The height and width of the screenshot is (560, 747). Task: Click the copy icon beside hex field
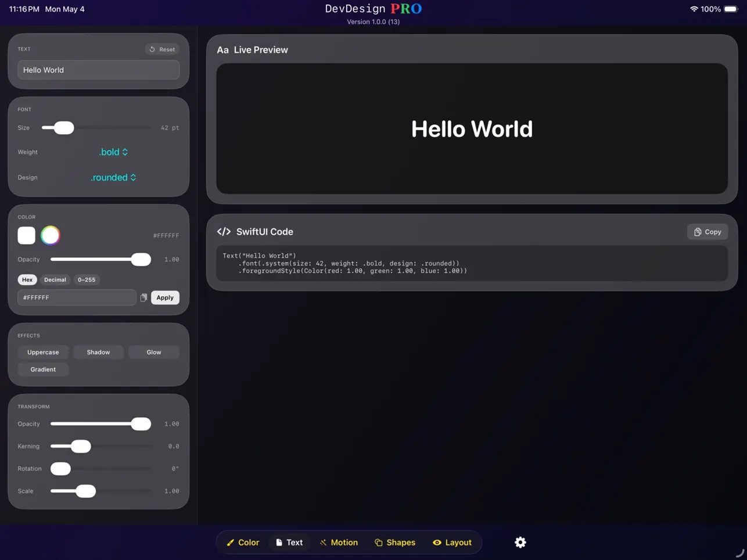pos(143,297)
